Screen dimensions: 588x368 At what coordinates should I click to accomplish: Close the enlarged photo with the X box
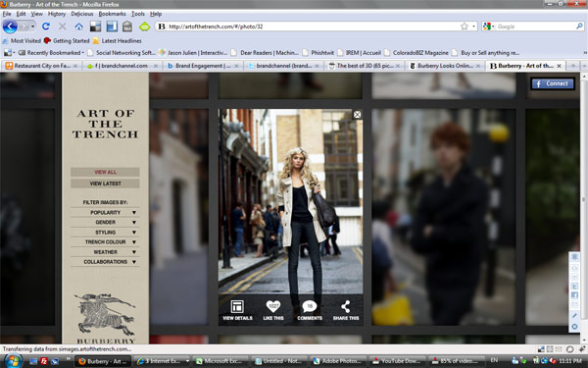(357, 115)
